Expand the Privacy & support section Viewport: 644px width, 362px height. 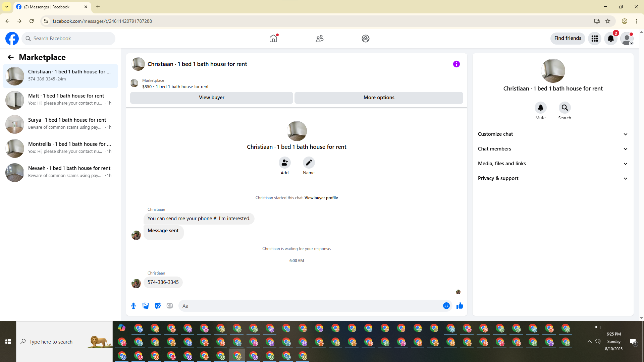(553, 178)
